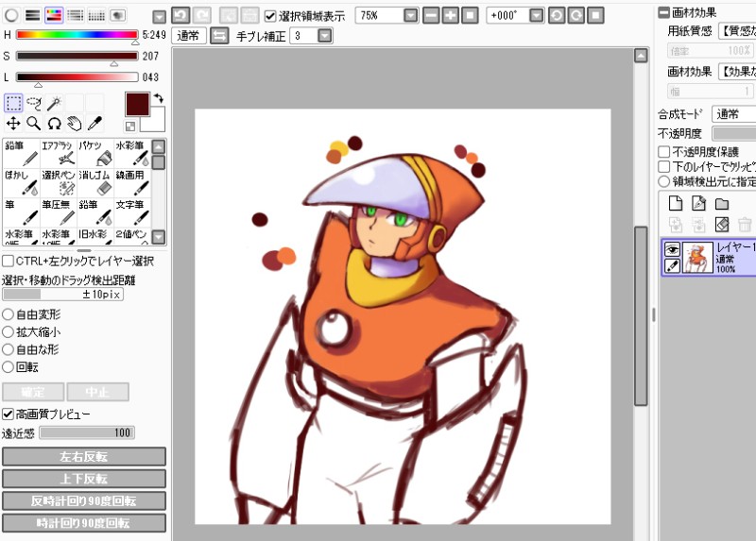
Task: Zoom out with the minus button
Action: point(431,15)
